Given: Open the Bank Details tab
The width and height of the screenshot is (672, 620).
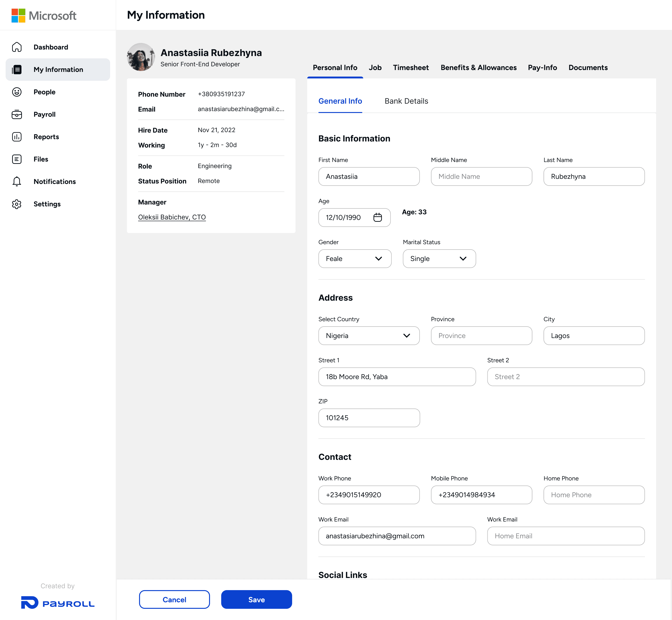Looking at the screenshot, I should click(x=406, y=101).
